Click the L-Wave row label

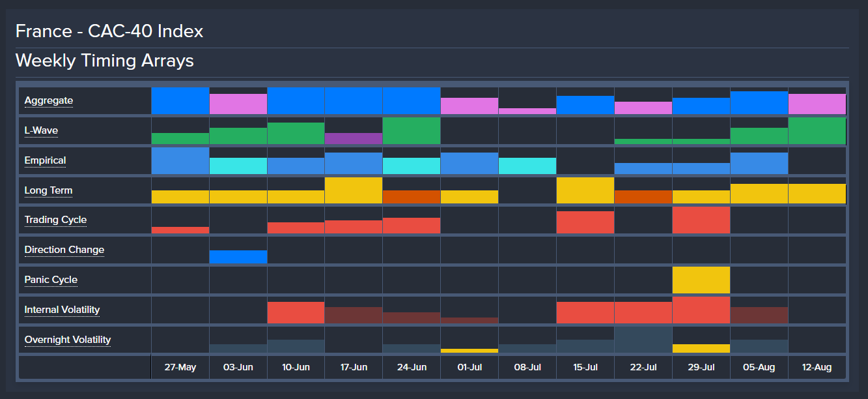(41, 130)
